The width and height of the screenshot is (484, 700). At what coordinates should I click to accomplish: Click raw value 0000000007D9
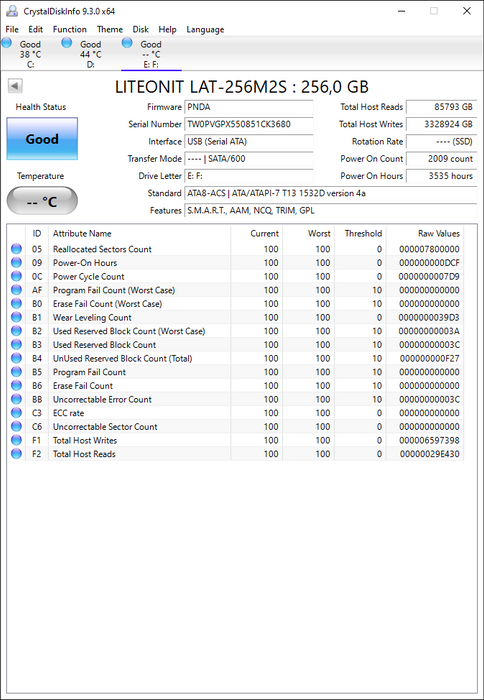(x=429, y=276)
